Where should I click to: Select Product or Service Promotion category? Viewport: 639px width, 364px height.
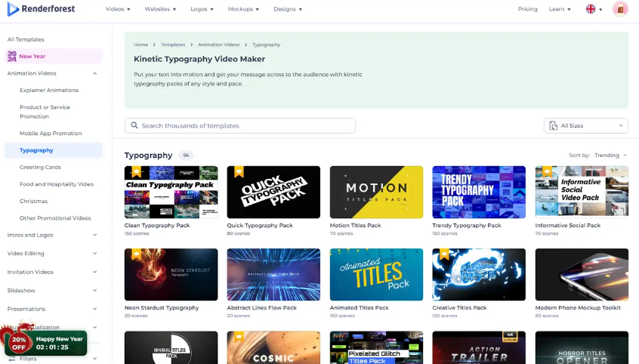coord(45,112)
